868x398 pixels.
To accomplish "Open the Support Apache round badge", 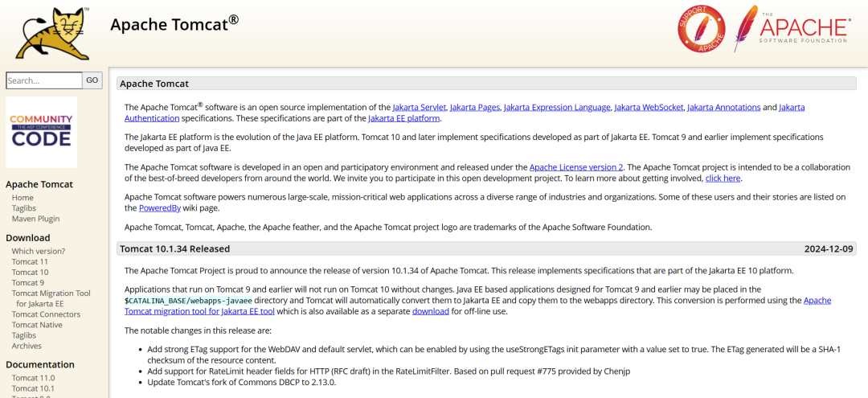I will [702, 29].
